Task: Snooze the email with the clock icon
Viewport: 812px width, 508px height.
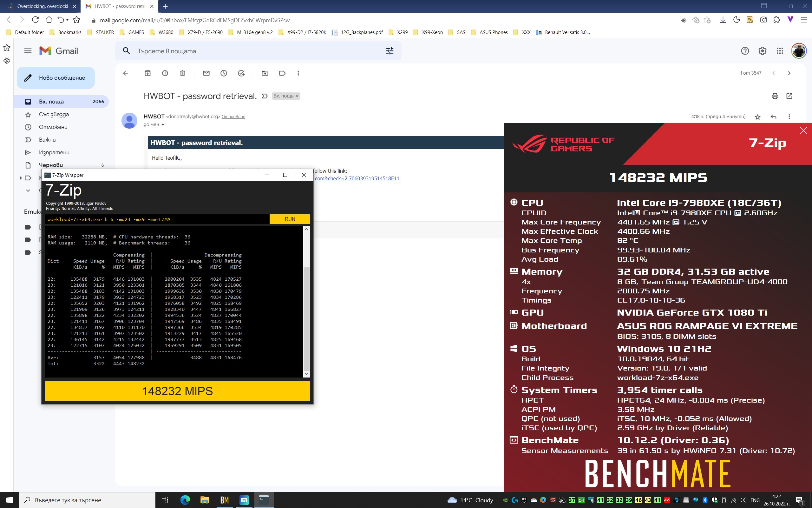Action: (224, 73)
